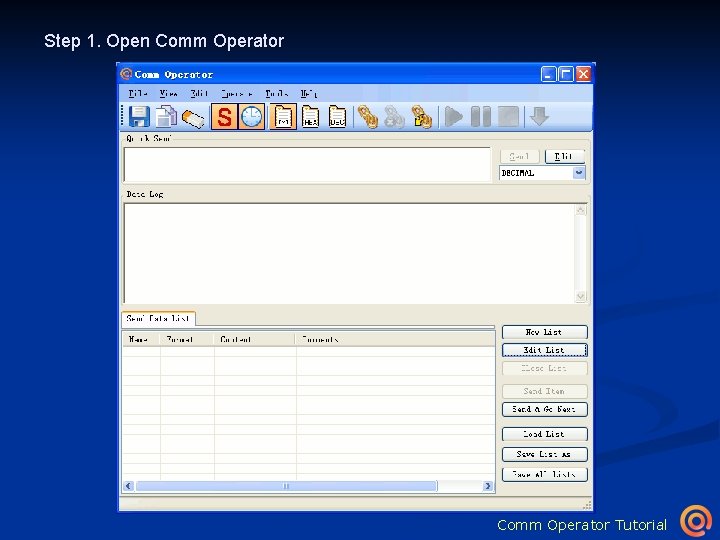Switch to the Send Data List tab
The image size is (720, 540).
click(x=158, y=318)
